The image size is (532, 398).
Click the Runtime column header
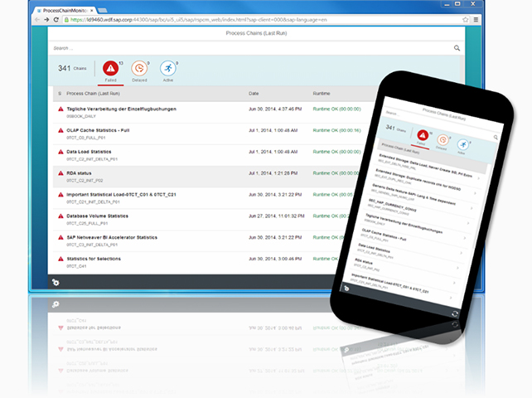[x=322, y=94]
